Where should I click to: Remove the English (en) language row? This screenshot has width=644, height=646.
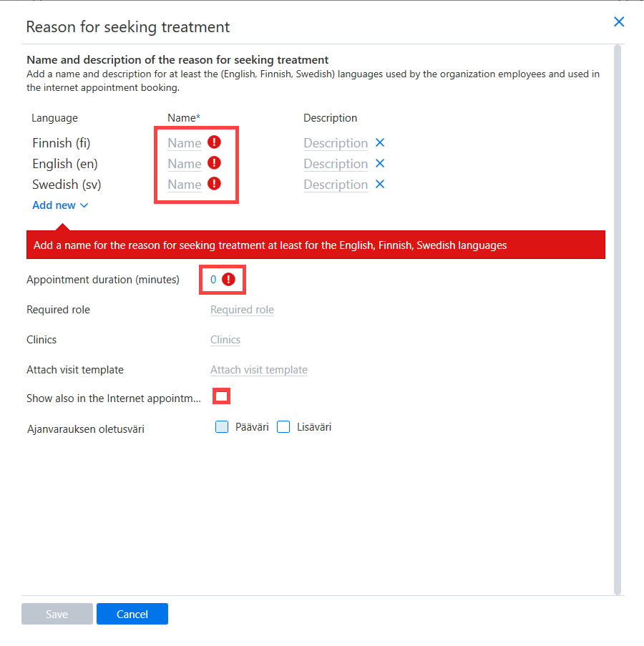380,164
